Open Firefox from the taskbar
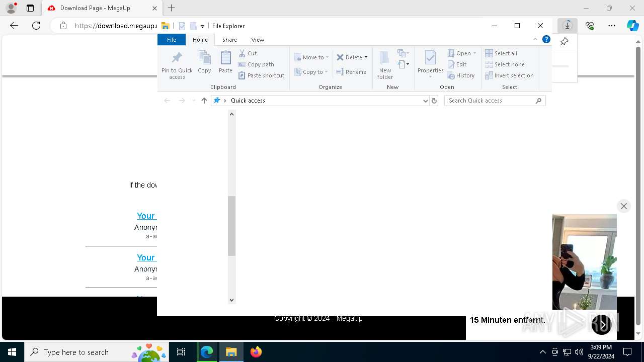Image resolution: width=644 pixels, height=362 pixels. pos(256,352)
